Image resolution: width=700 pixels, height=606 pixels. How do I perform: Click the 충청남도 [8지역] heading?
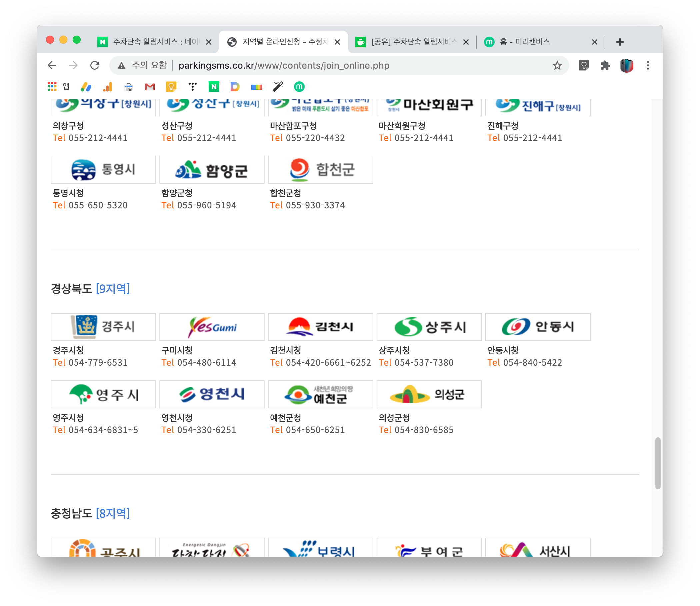click(90, 513)
